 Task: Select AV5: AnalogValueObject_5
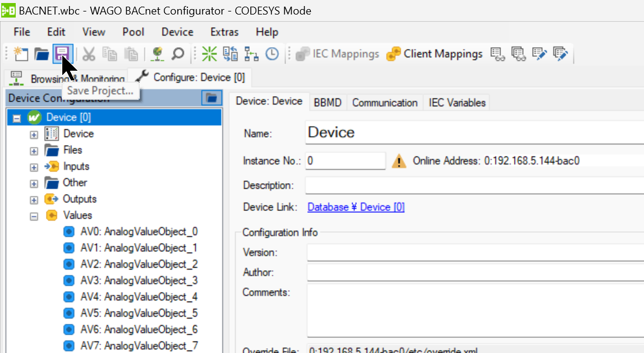coord(139,313)
